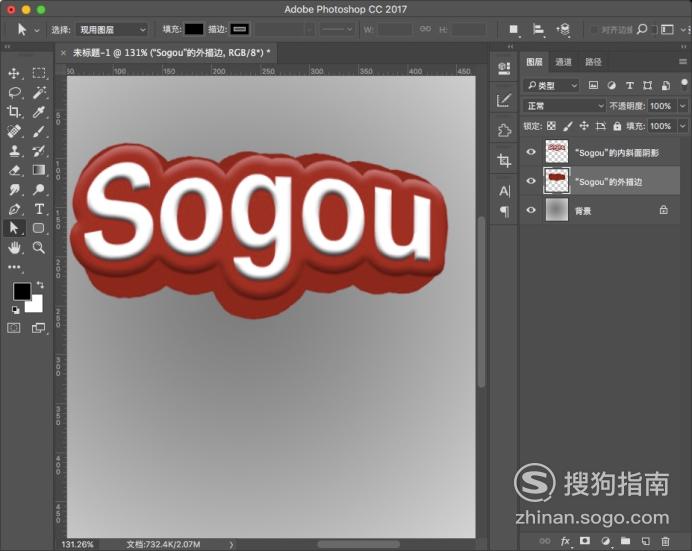Toggle pixel layer filter
The width and height of the screenshot is (692, 551).
click(x=594, y=85)
